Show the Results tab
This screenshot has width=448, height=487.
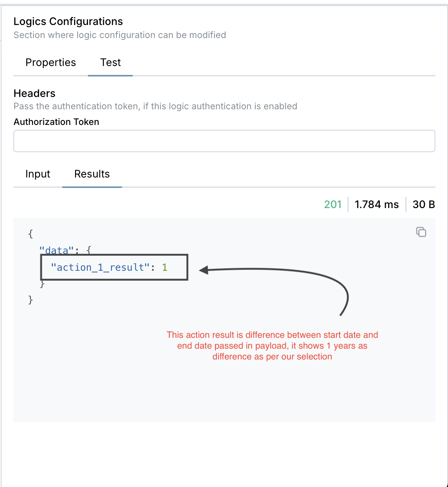[x=92, y=174]
